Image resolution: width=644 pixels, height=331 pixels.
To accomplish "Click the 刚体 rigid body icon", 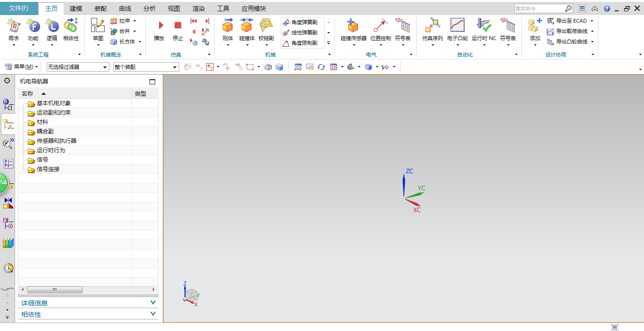I will [228, 26].
